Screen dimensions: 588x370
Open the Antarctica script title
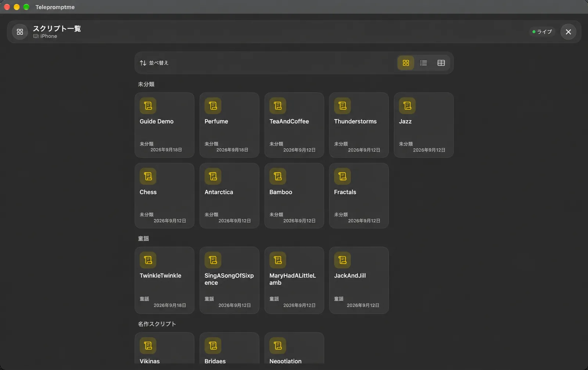(x=219, y=192)
